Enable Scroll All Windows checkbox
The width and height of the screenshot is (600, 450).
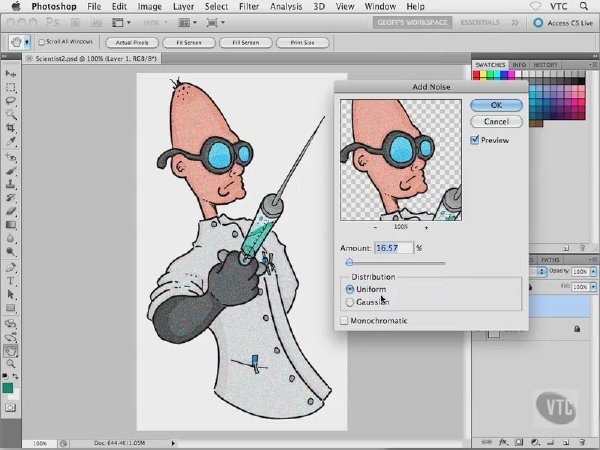42,42
